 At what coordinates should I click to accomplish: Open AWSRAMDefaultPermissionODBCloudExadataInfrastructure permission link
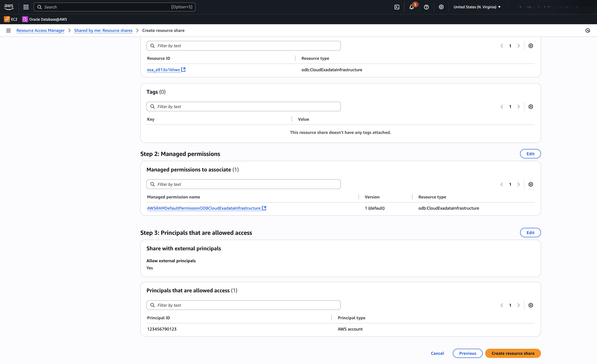point(204,208)
